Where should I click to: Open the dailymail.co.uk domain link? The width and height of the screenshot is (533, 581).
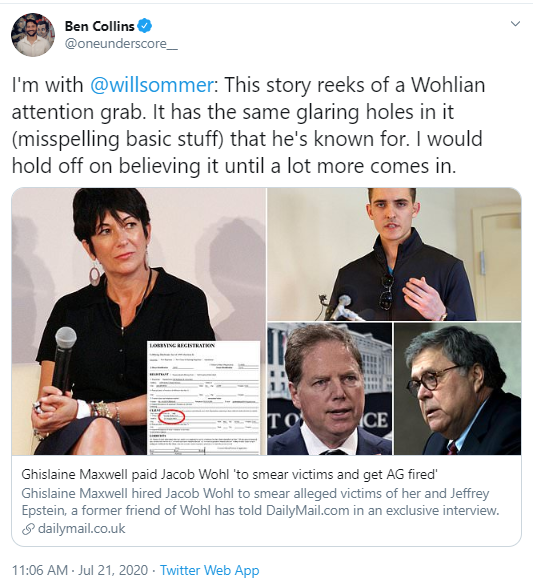[x=82, y=528]
